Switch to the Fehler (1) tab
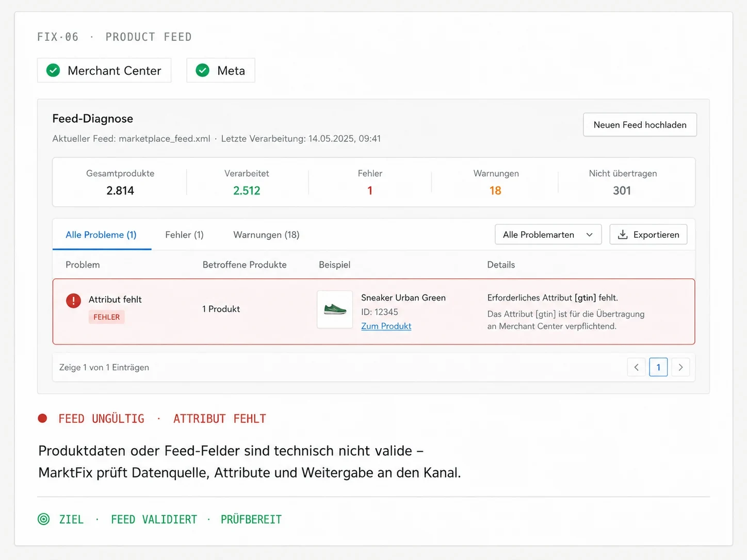 tap(184, 235)
